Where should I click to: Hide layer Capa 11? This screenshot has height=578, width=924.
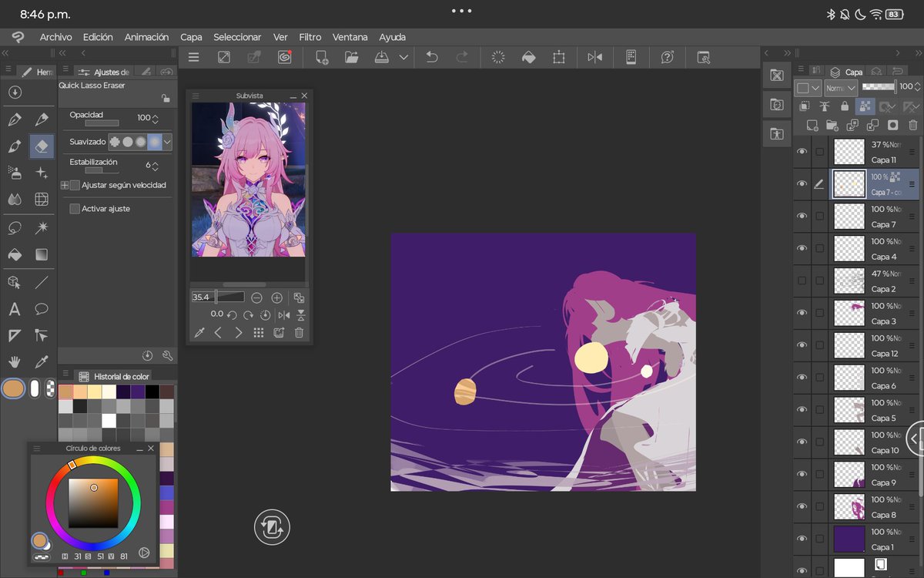(x=802, y=152)
